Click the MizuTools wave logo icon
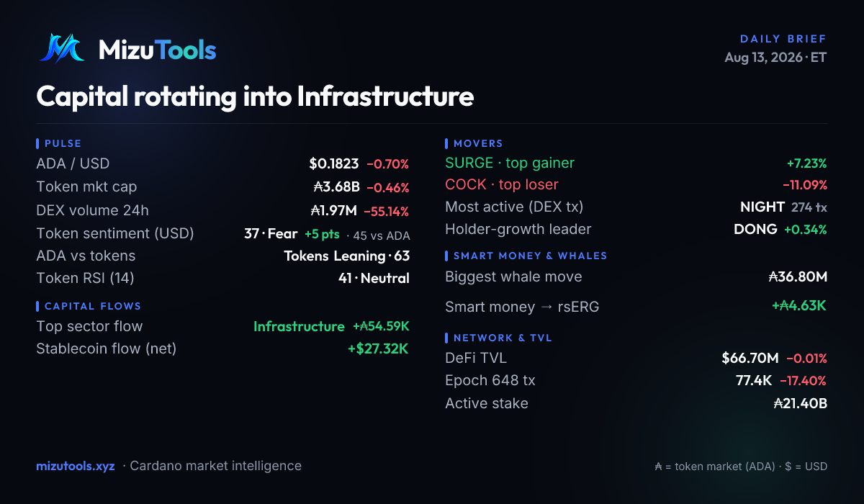 coord(62,48)
